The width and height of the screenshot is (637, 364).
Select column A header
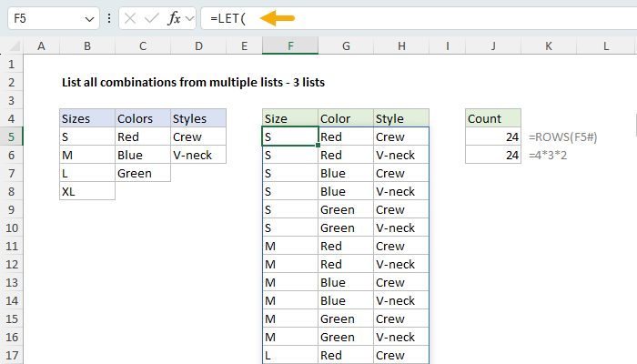coord(42,45)
